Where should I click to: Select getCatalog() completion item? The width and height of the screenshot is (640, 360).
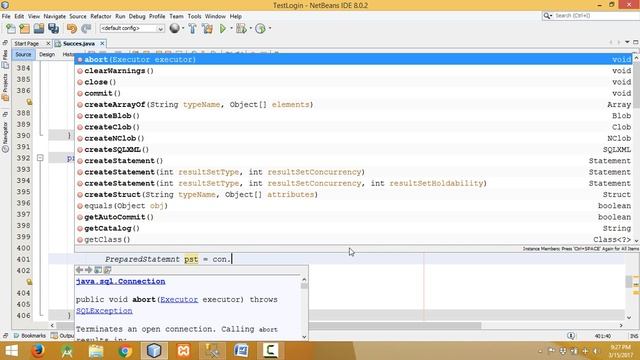click(353, 228)
